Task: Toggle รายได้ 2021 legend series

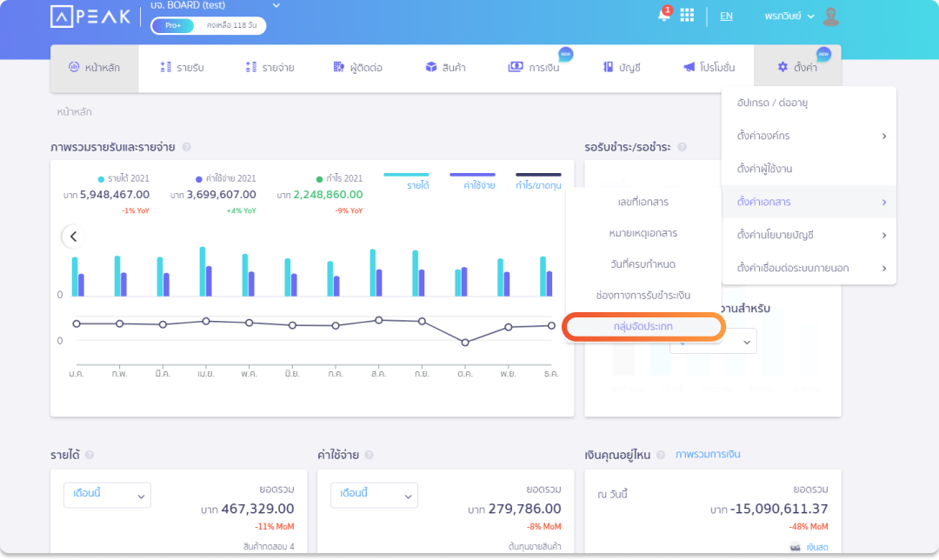Action: pos(123,178)
